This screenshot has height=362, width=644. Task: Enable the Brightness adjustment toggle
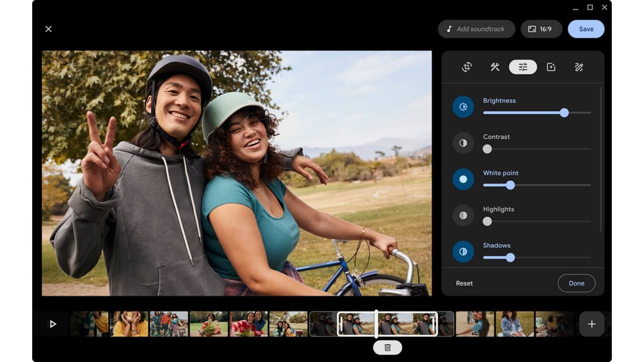click(x=463, y=107)
